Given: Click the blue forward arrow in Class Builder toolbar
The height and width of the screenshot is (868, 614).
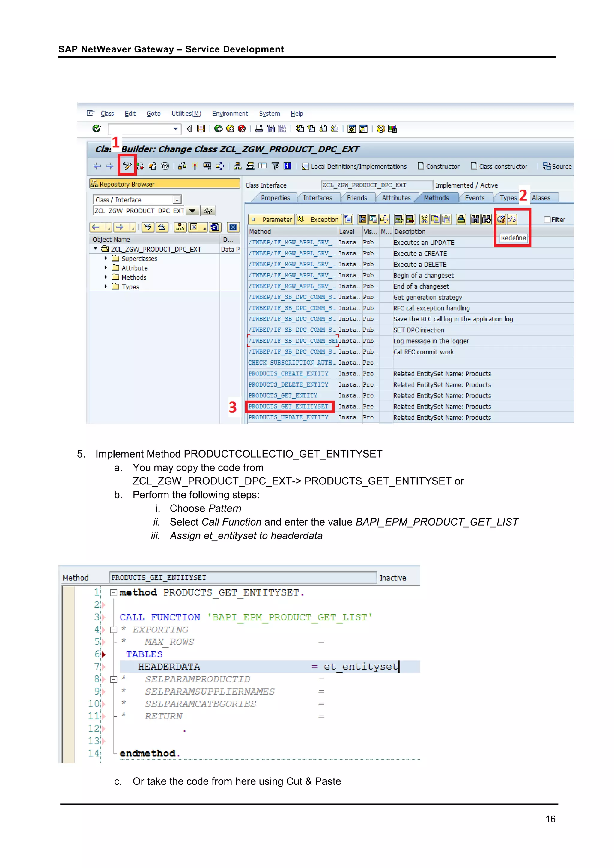Looking at the screenshot, I should [x=110, y=166].
